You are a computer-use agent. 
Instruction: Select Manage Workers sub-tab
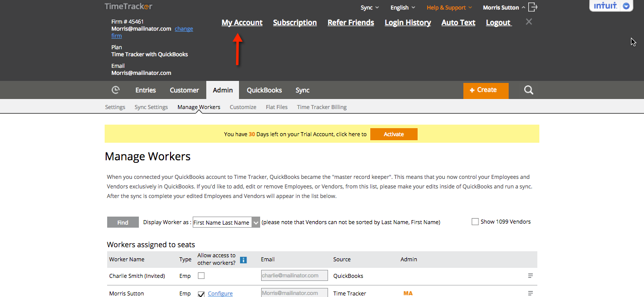click(199, 107)
